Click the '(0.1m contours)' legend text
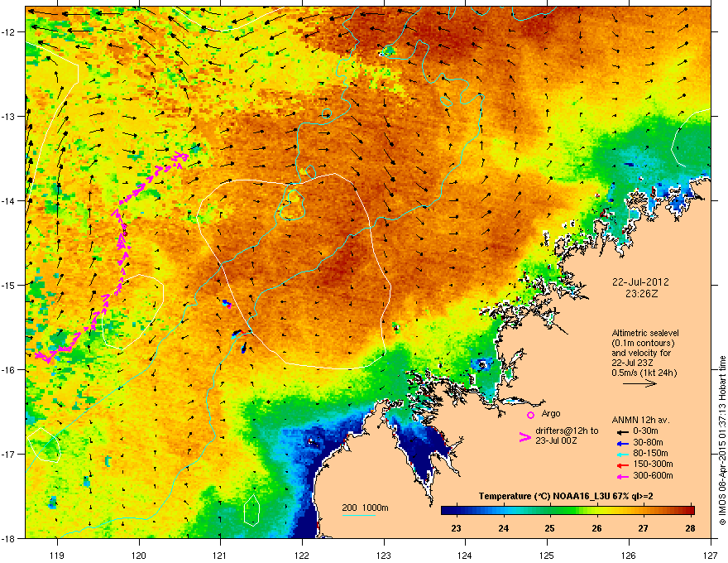This screenshot has height=563, width=728. 643,344
